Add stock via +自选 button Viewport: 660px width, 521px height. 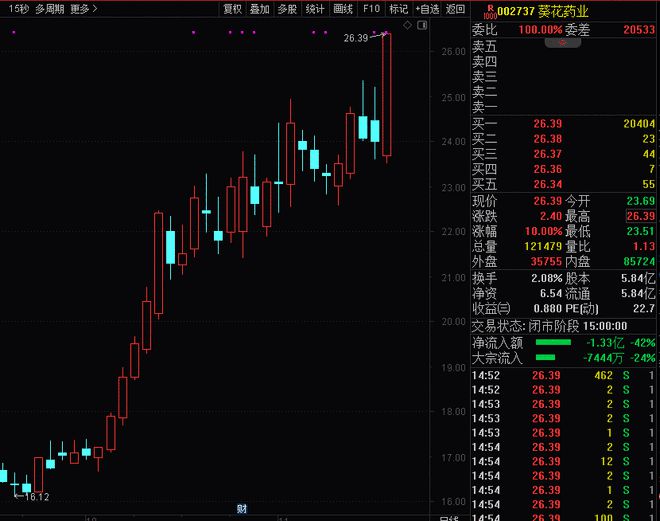[x=427, y=9]
